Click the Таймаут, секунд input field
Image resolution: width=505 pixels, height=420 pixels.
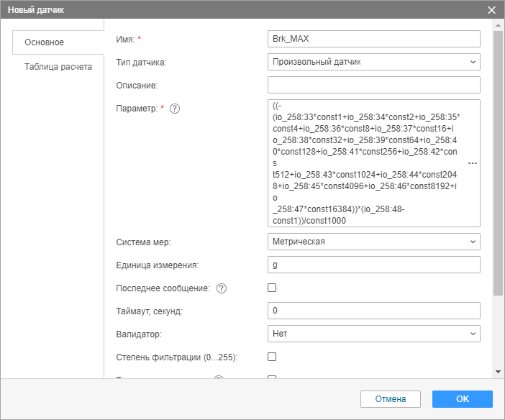[373, 311]
